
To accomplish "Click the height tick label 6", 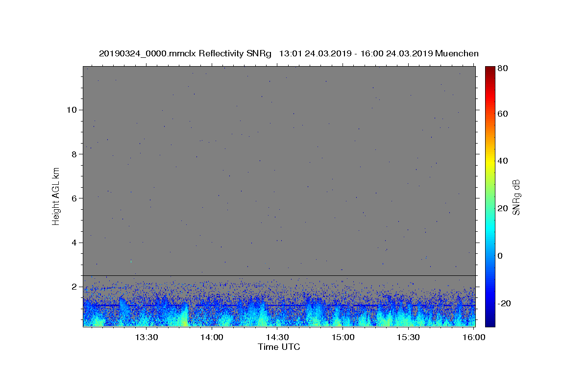I will (73, 198).
